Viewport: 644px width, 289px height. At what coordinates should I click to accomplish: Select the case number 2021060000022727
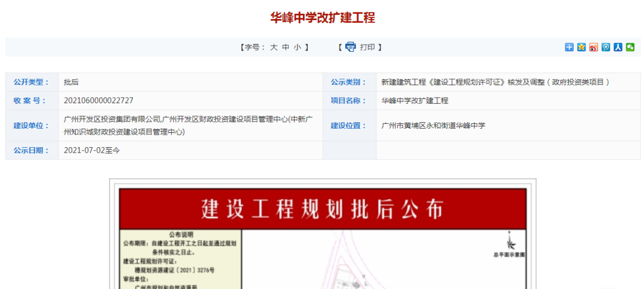(98, 101)
